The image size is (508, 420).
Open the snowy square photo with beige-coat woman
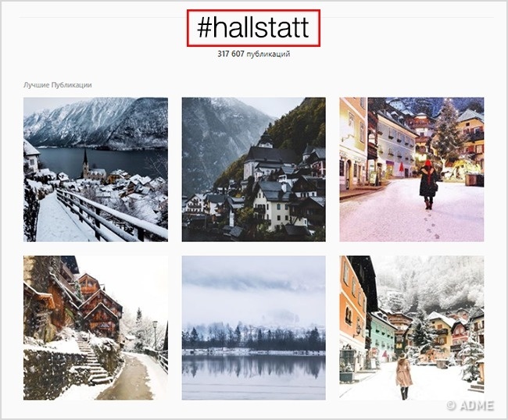click(412, 328)
